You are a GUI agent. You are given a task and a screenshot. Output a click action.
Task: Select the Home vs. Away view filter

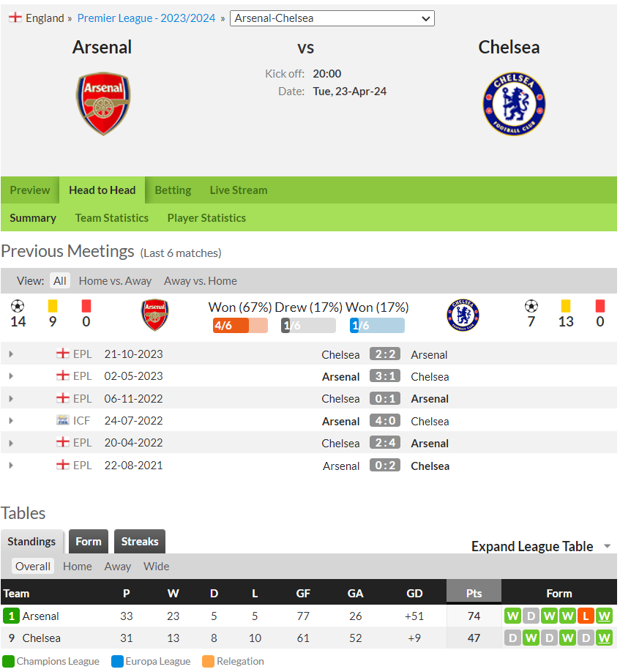point(115,281)
